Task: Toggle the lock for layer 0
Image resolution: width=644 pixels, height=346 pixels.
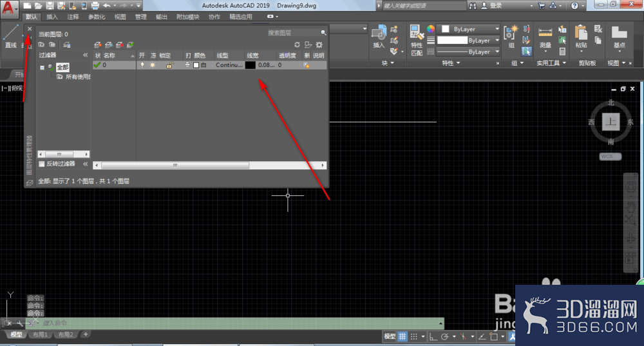Action: [x=169, y=65]
